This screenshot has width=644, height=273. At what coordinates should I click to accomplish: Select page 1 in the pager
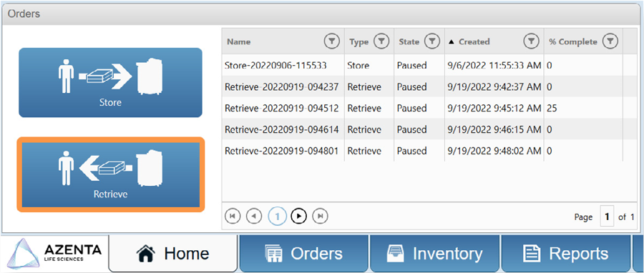coord(277,216)
